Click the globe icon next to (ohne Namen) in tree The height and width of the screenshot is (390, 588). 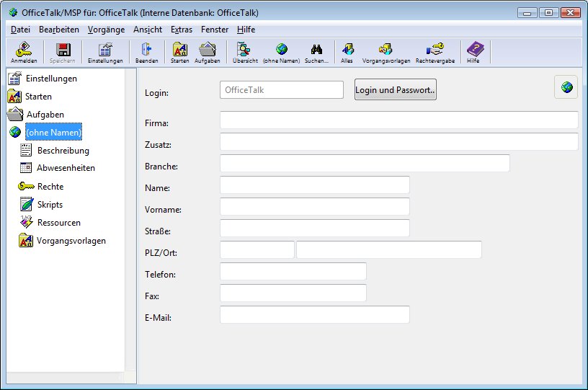coord(15,132)
